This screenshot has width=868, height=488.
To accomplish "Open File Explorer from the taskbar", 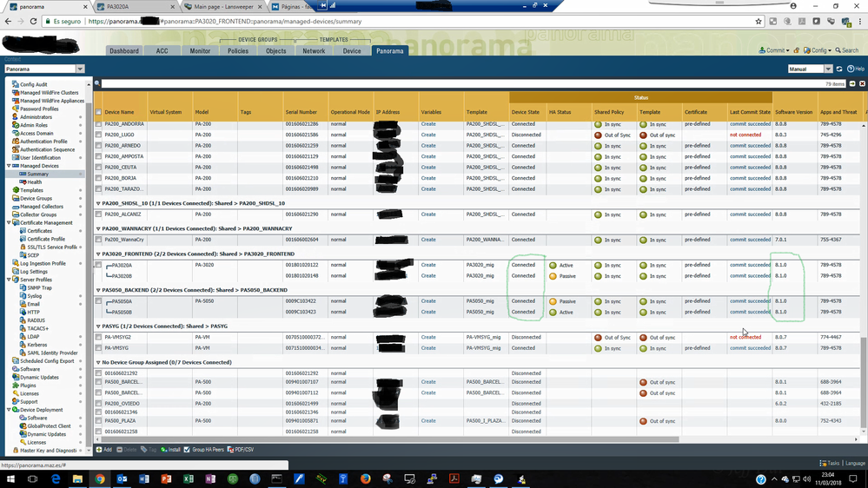I will 77,478.
